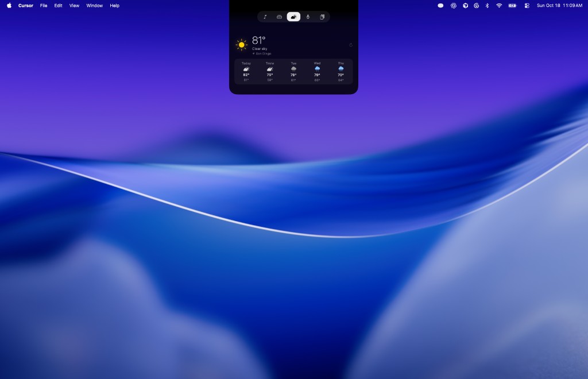The height and width of the screenshot is (379, 588).
Task: Click the "Tmrw" forecast day label
Action: click(270, 63)
